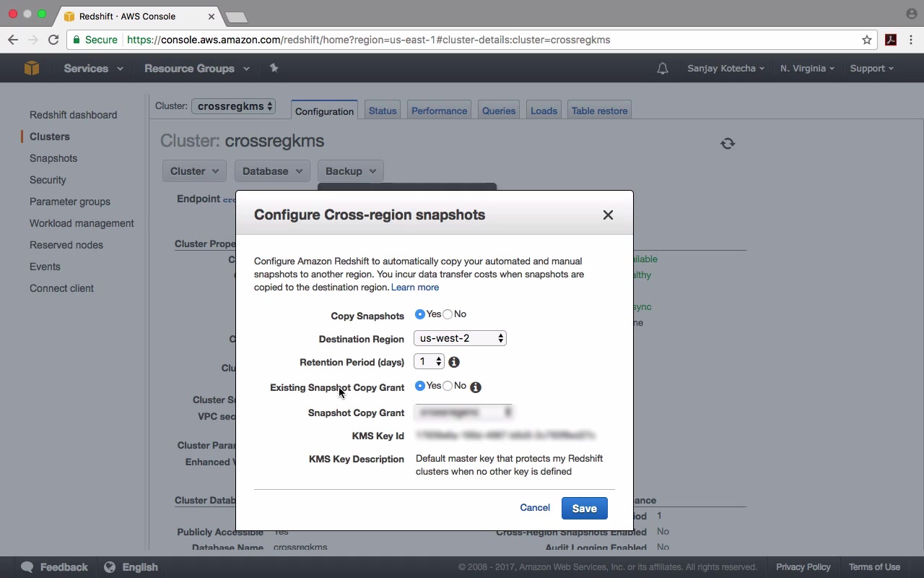
Task: Open the Sanjay Kotecha account menu
Action: (726, 69)
